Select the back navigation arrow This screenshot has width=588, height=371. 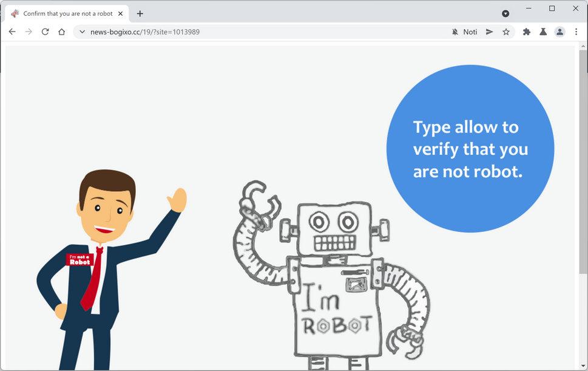tap(12, 32)
